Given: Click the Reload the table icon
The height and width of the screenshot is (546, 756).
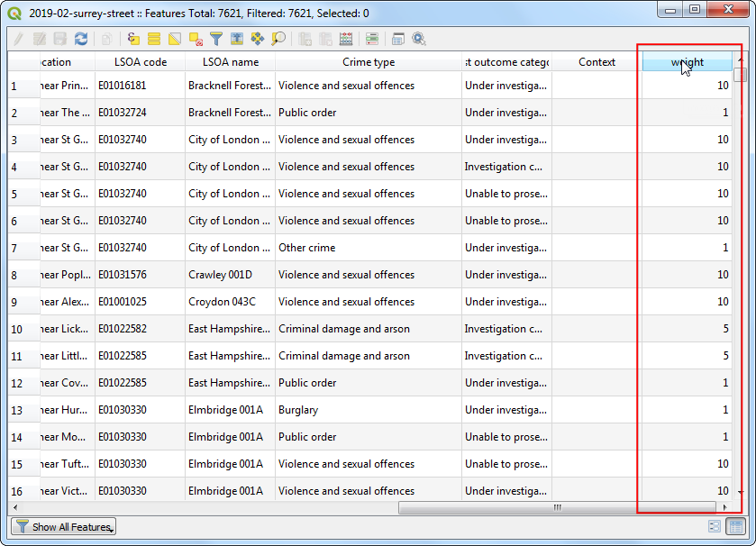Looking at the screenshot, I should click(81, 39).
